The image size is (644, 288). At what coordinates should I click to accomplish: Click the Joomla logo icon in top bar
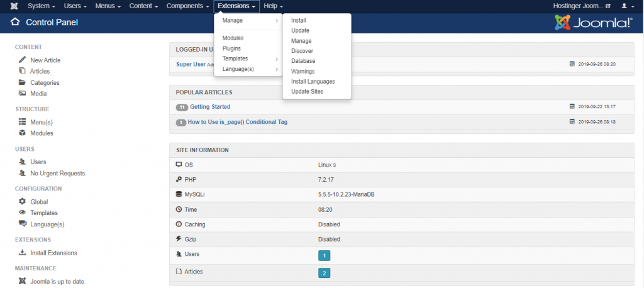pyautogui.click(x=14, y=6)
